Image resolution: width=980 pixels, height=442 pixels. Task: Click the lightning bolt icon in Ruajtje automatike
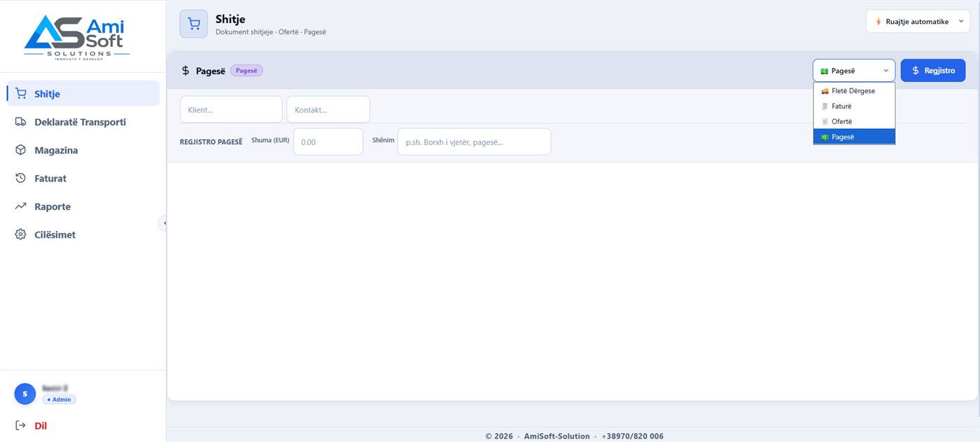(x=878, y=22)
